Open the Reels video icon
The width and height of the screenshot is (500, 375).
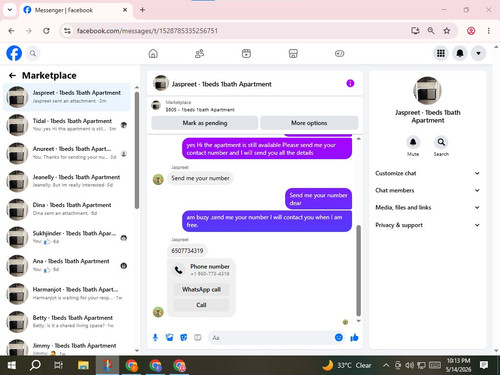coord(246,53)
